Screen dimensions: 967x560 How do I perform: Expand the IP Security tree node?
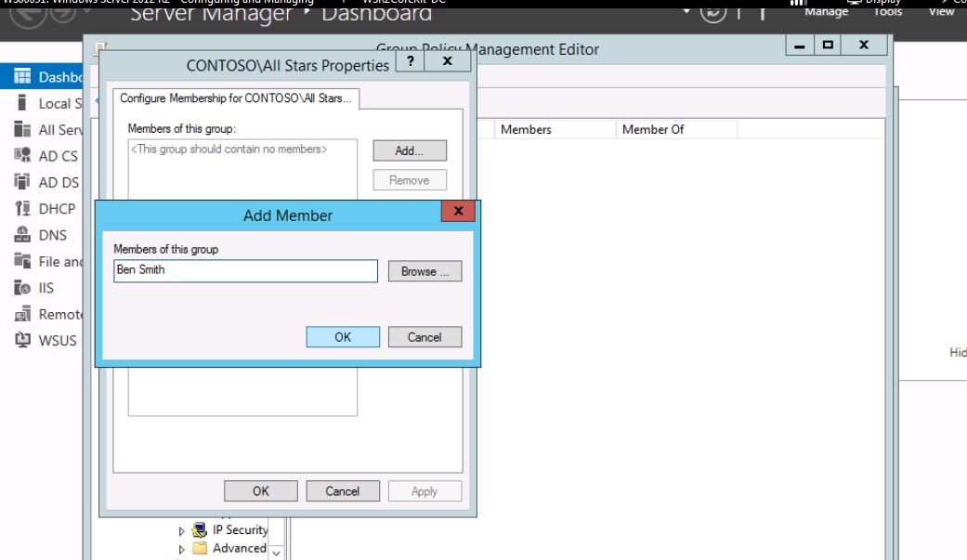182,530
